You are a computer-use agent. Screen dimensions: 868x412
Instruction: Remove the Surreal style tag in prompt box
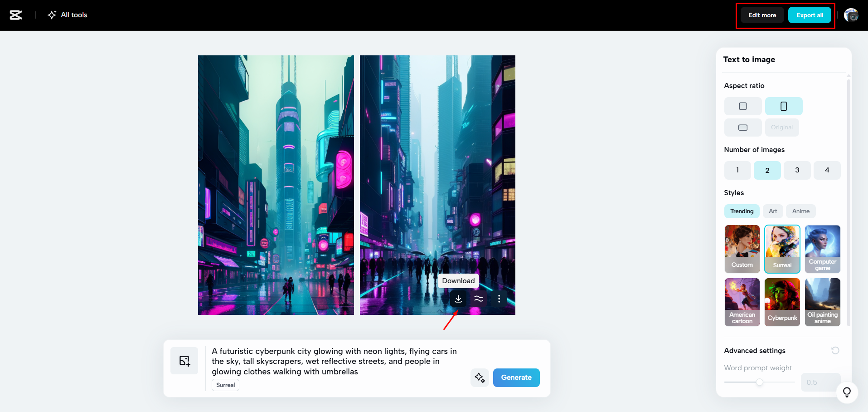(225, 385)
